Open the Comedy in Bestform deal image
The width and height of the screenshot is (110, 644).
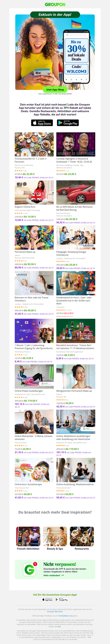(76, 144)
